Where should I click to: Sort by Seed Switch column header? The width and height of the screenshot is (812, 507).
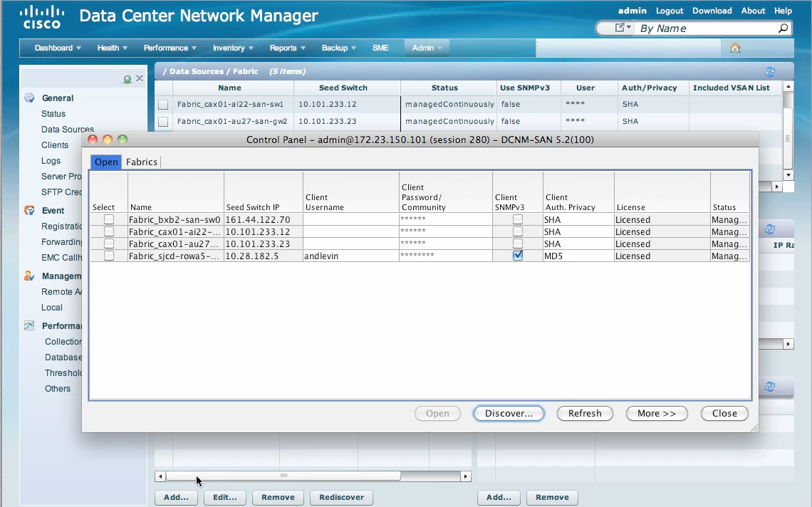click(343, 88)
